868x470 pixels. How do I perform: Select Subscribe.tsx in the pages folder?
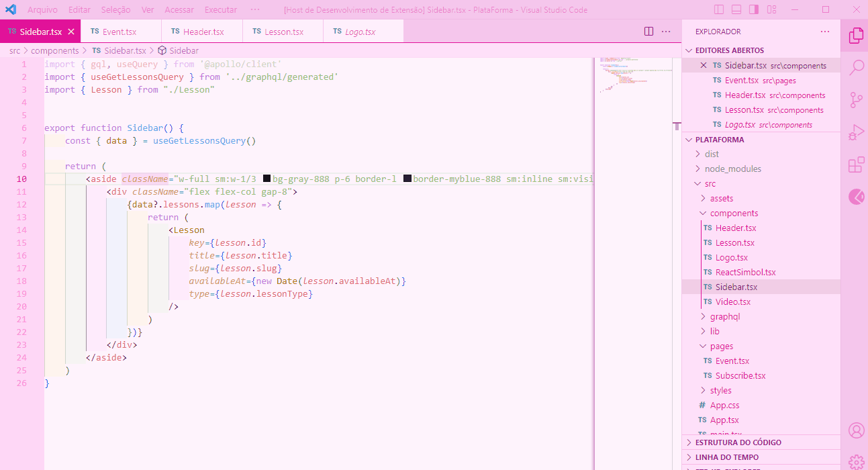(x=740, y=375)
